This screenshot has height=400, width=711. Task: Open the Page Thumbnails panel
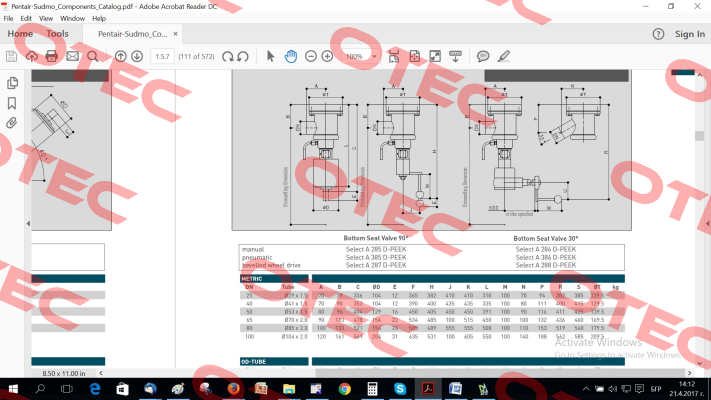click(x=12, y=83)
